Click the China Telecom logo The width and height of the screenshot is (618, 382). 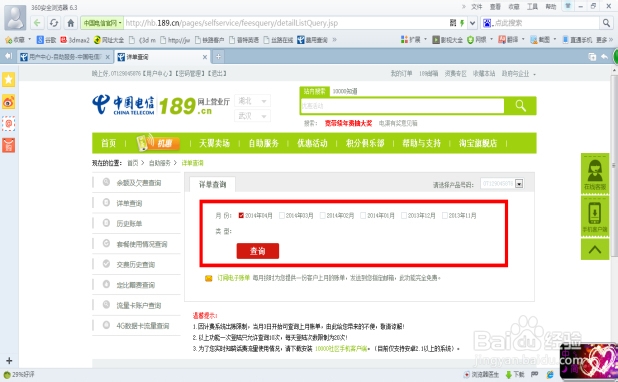[x=123, y=105]
